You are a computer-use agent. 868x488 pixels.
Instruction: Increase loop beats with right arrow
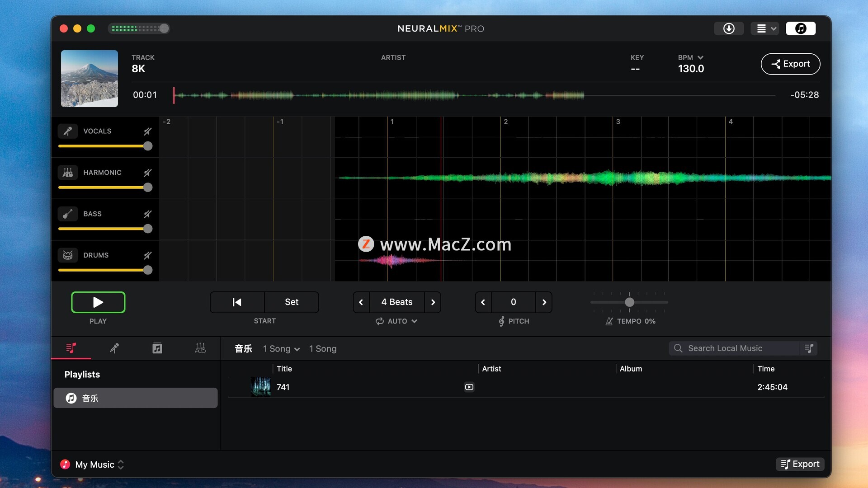(x=433, y=302)
